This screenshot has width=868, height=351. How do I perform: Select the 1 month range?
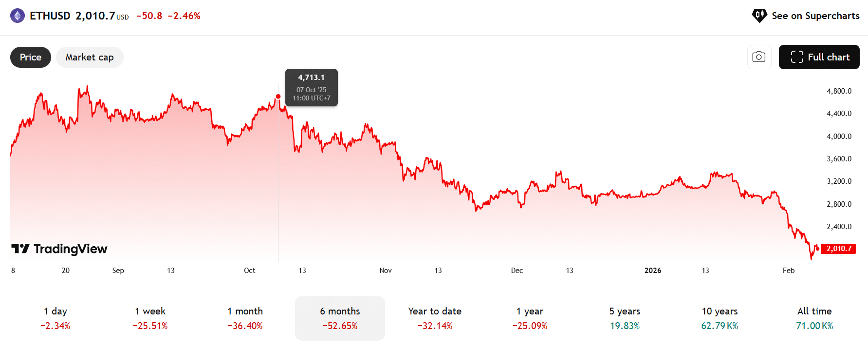tap(245, 318)
